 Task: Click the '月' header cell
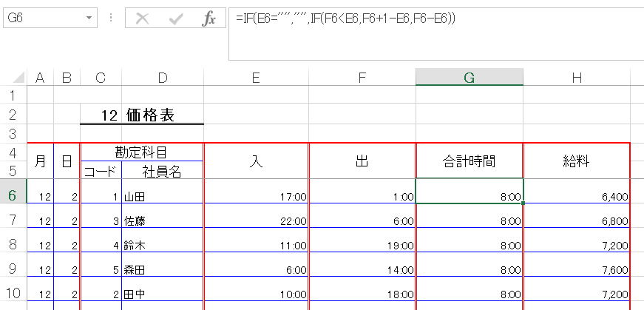coord(40,161)
